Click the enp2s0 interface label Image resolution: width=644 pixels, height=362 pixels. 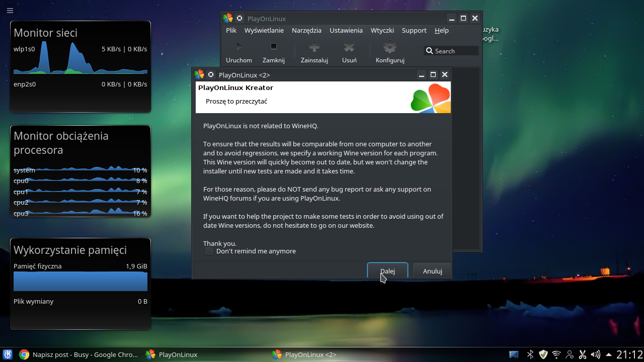(25, 84)
